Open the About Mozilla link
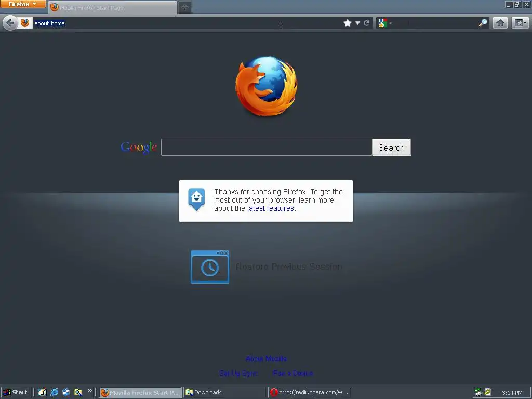Viewport: 532px width, 399px height. pos(266,358)
